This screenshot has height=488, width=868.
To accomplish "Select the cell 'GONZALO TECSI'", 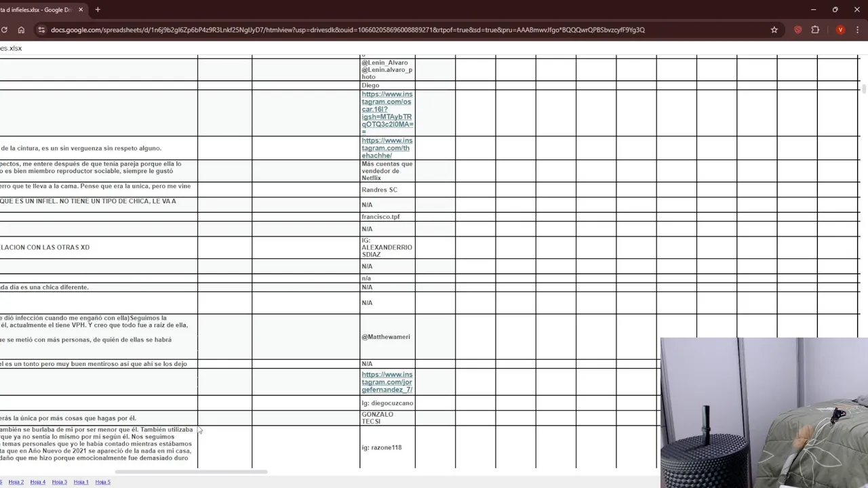I will coord(387,418).
